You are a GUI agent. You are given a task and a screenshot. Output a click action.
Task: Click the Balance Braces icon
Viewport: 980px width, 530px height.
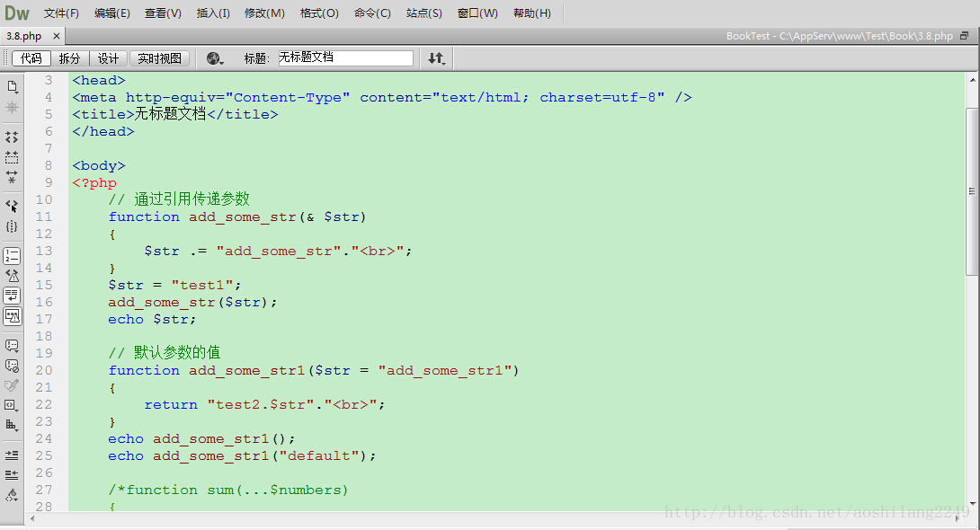(12, 226)
